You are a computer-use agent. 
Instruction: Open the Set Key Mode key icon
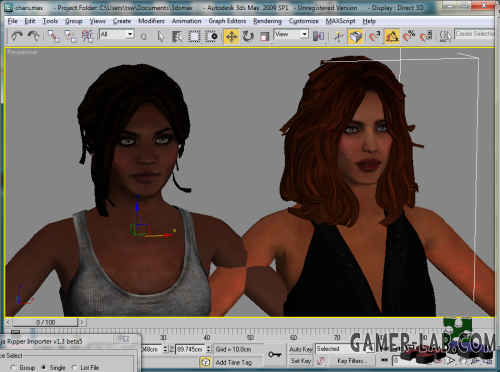pyautogui.click(x=275, y=355)
